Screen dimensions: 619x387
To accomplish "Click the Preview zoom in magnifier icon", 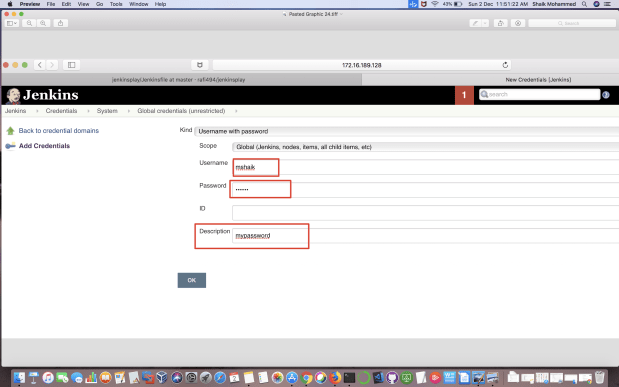I will click(43, 23).
